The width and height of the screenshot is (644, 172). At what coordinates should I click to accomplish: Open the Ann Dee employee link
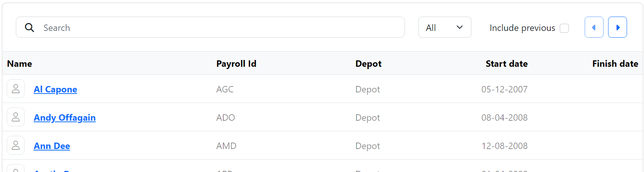[52, 146]
